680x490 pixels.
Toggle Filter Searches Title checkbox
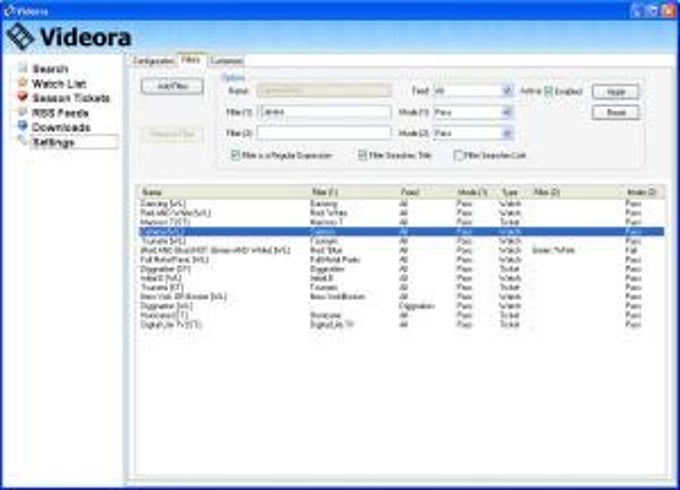click(x=362, y=155)
